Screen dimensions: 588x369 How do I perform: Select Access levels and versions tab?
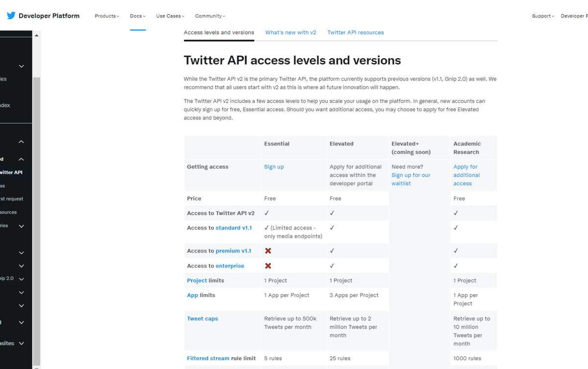219,33
